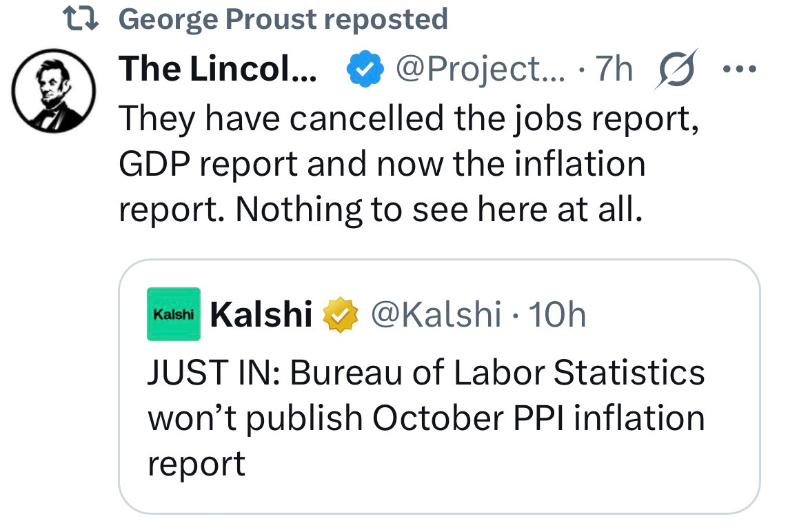Click the 'GDP report and now the inflation' line
788x532 pixels.
coord(382,164)
